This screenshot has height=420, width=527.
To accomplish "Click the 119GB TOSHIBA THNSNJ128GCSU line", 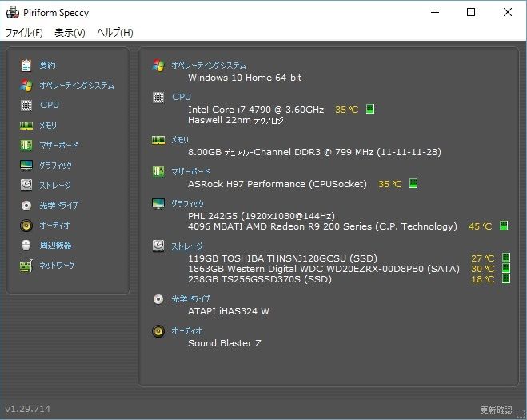I will tap(282, 258).
